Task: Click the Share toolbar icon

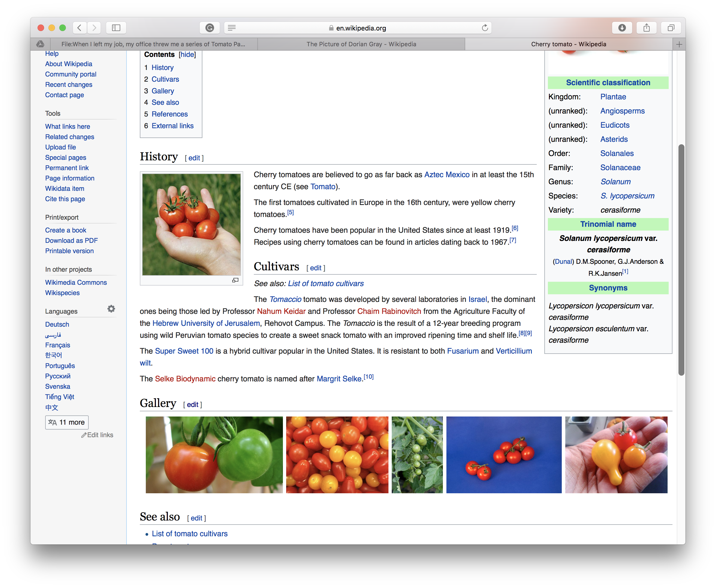Action: 647,28
